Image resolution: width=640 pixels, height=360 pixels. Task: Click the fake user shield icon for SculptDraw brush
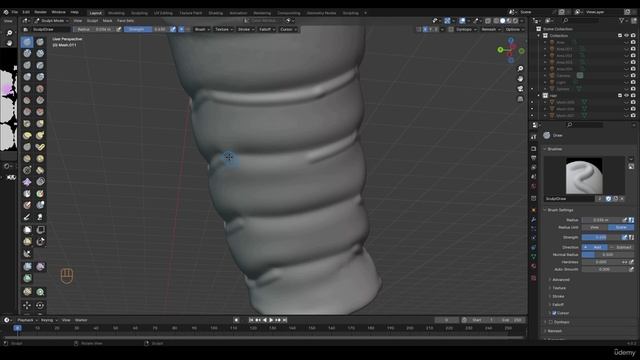click(x=608, y=199)
